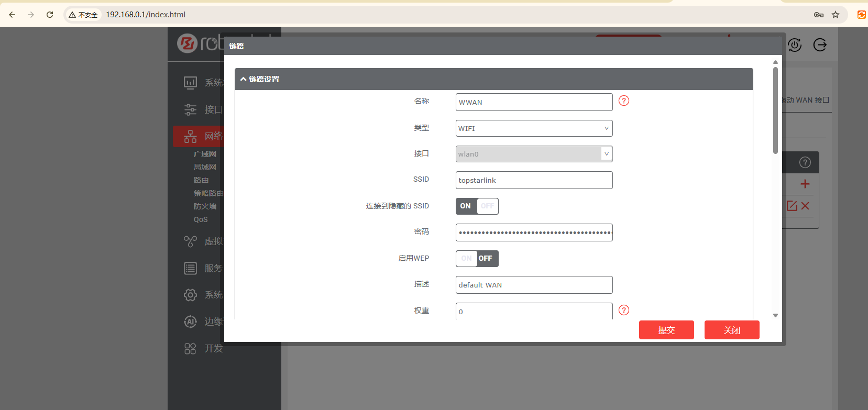The image size is (868, 410).
Task: Open help icon next to weight field
Action: point(624,310)
